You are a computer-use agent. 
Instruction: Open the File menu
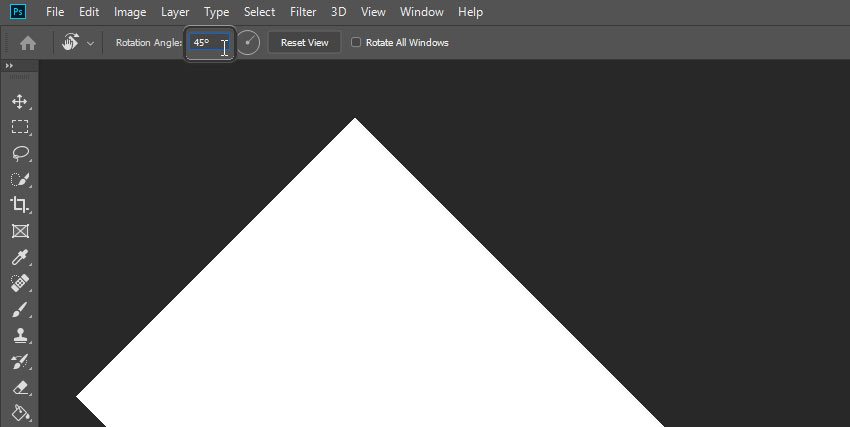tap(55, 12)
